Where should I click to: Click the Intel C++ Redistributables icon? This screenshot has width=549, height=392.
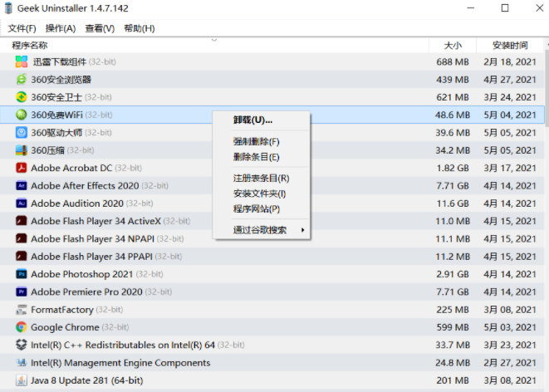coord(22,345)
